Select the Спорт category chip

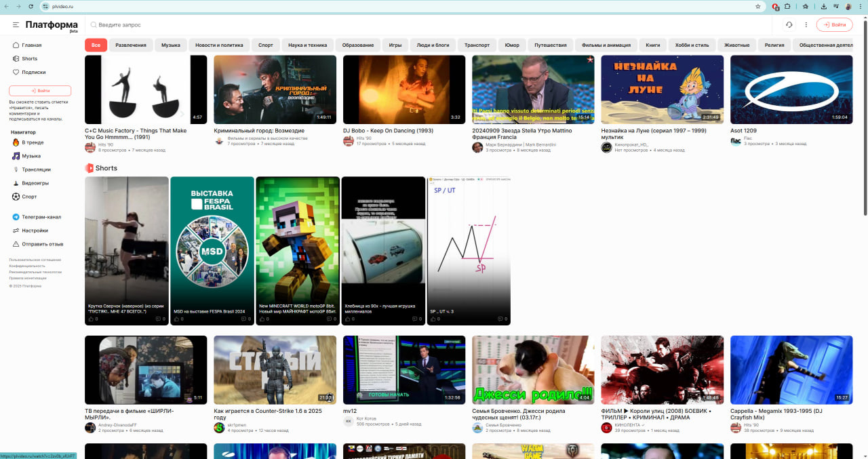(x=266, y=45)
